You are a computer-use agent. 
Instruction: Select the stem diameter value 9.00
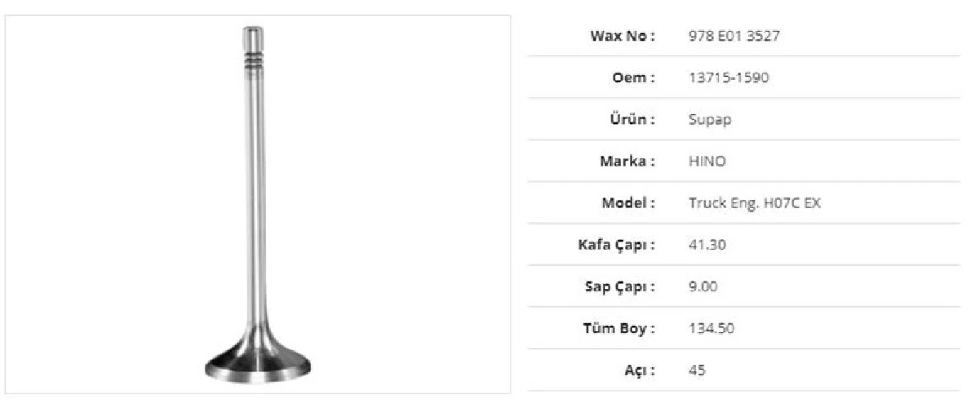coord(703,287)
